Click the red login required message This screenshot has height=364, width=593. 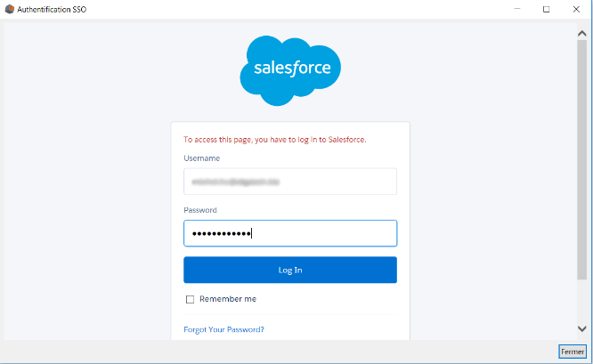click(x=274, y=140)
